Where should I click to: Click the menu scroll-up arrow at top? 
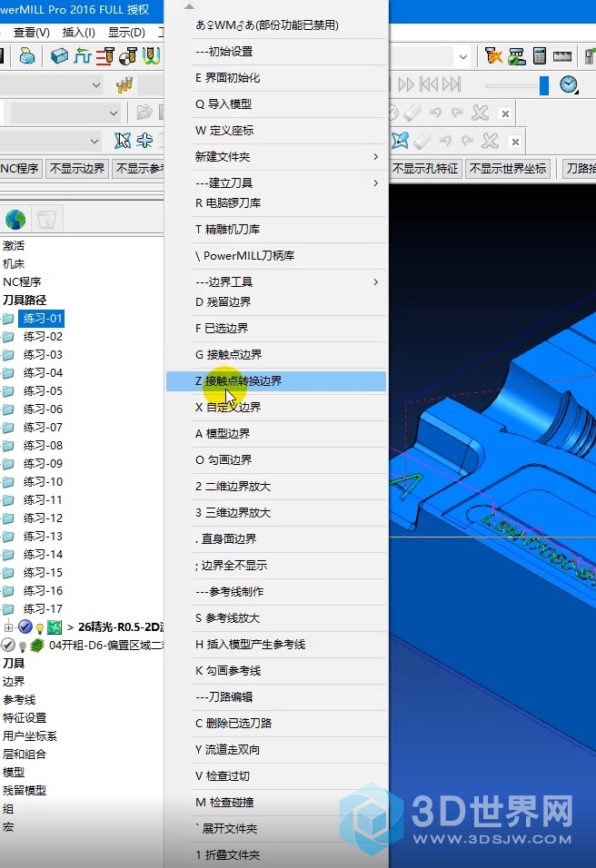190,6
